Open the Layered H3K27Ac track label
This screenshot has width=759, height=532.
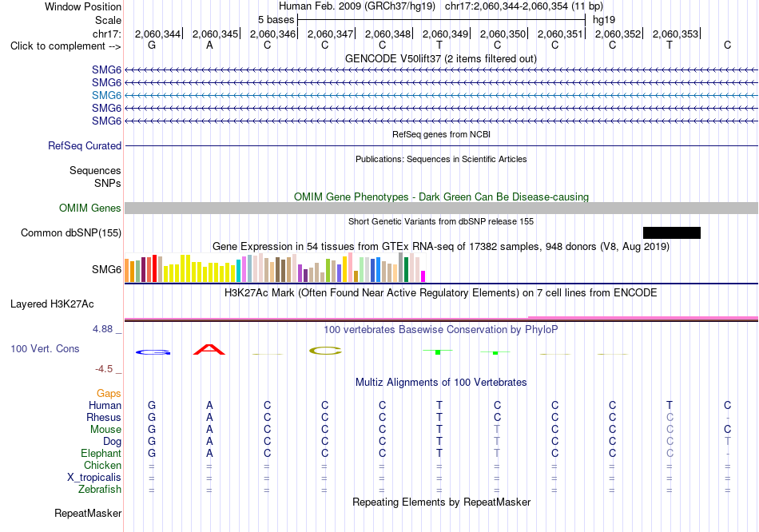52,304
